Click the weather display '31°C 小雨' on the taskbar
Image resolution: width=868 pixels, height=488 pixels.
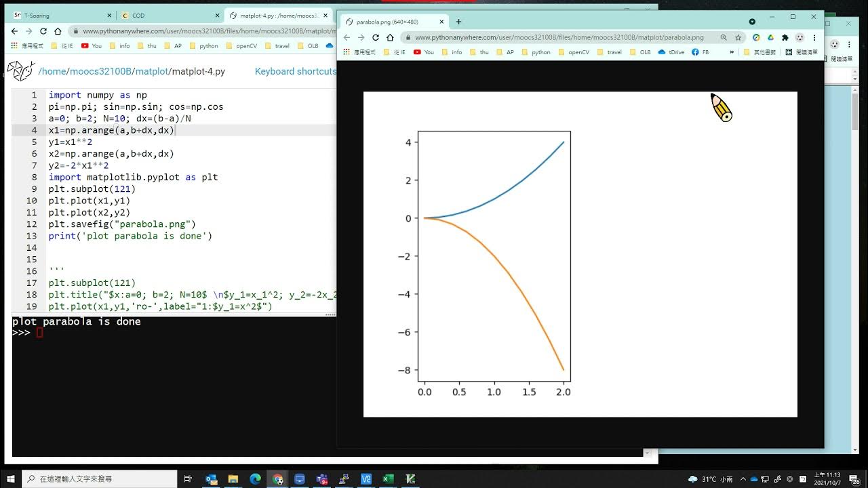(710, 479)
